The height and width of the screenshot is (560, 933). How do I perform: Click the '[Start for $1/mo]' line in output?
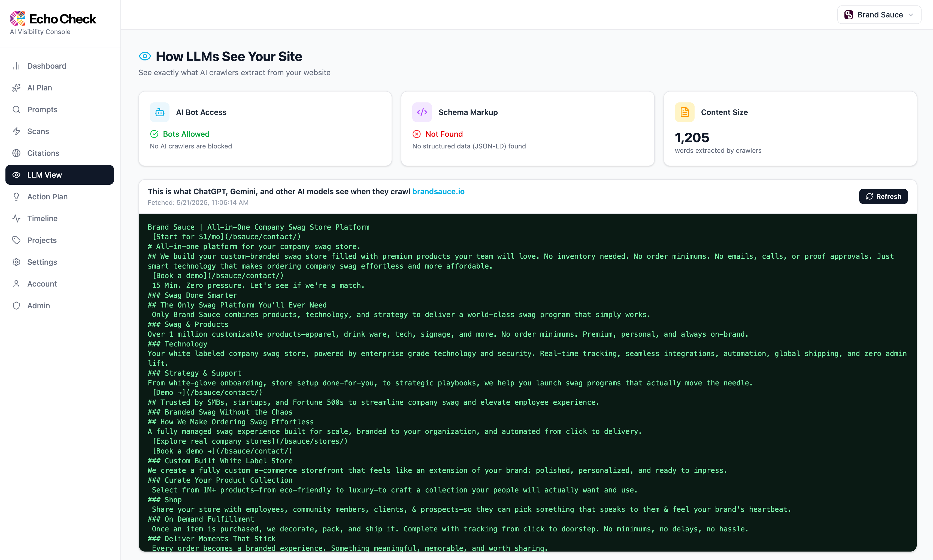(226, 237)
